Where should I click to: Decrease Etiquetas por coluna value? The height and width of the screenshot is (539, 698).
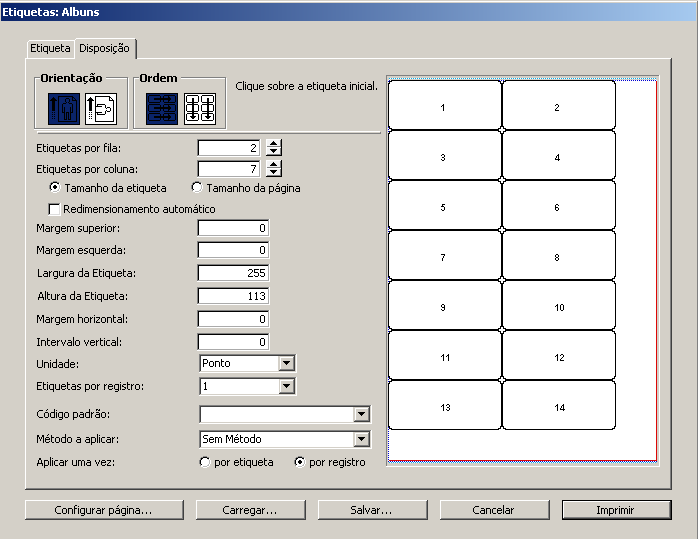274,173
